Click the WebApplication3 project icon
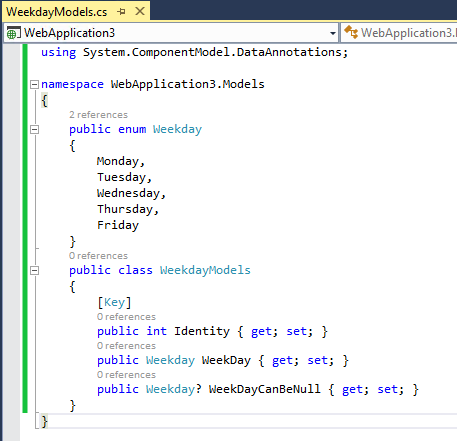 point(13,33)
